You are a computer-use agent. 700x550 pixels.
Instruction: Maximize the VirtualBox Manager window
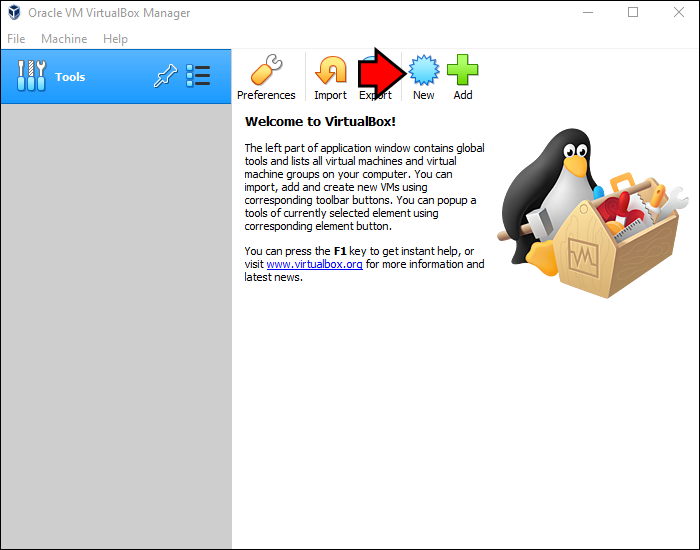[x=632, y=13]
